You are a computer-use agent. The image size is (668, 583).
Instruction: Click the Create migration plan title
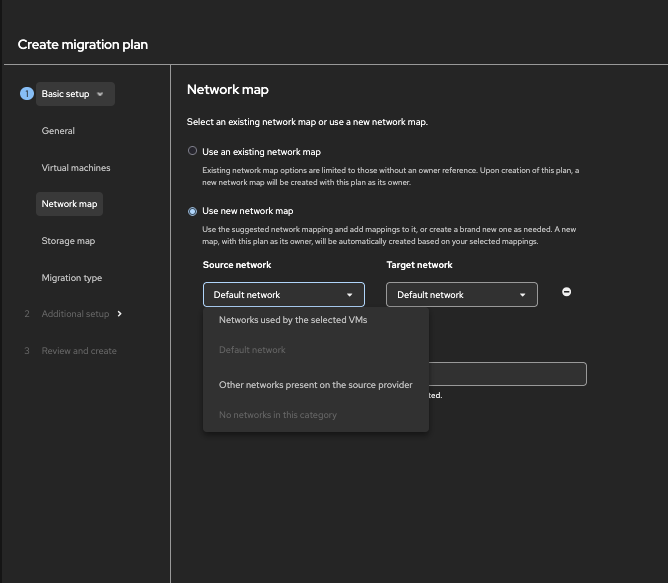83,45
